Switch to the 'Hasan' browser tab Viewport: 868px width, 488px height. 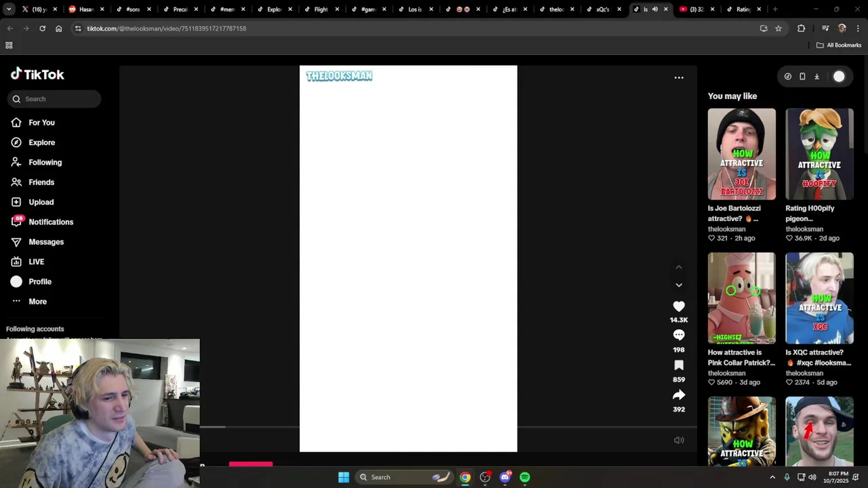click(x=86, y=9)
